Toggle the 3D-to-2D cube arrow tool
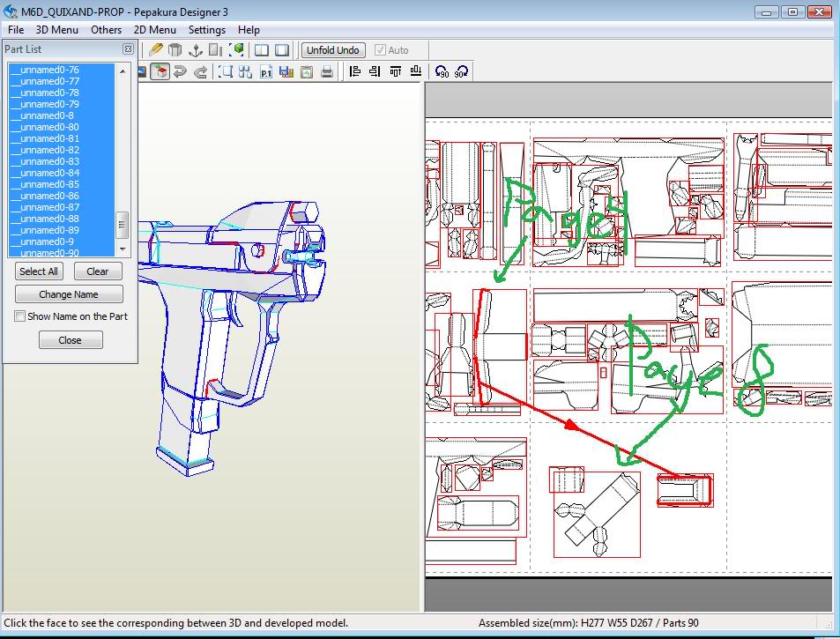 tap(160, 71)
